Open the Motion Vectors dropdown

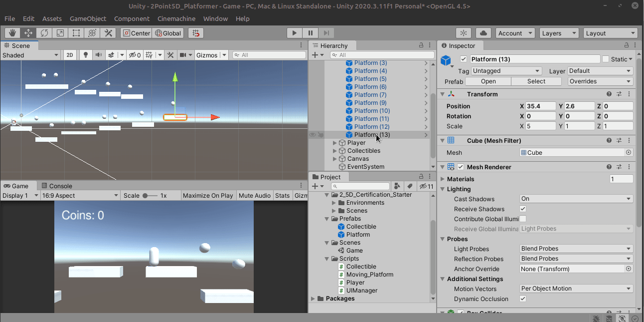click(576, 289)
